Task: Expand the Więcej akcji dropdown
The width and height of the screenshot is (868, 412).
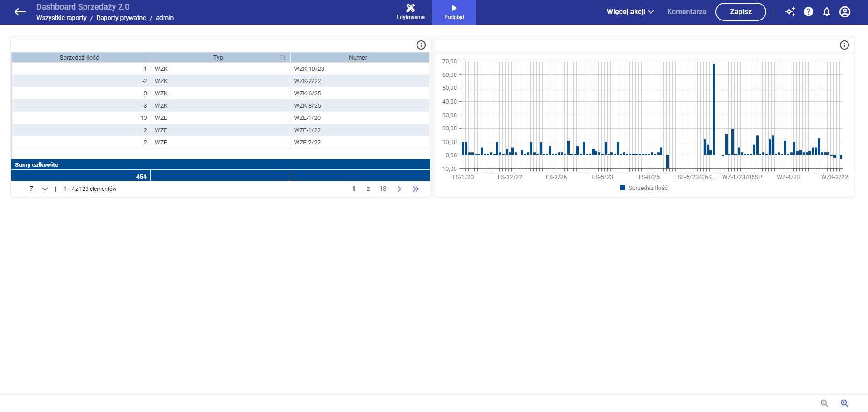Action: (630, 12)
